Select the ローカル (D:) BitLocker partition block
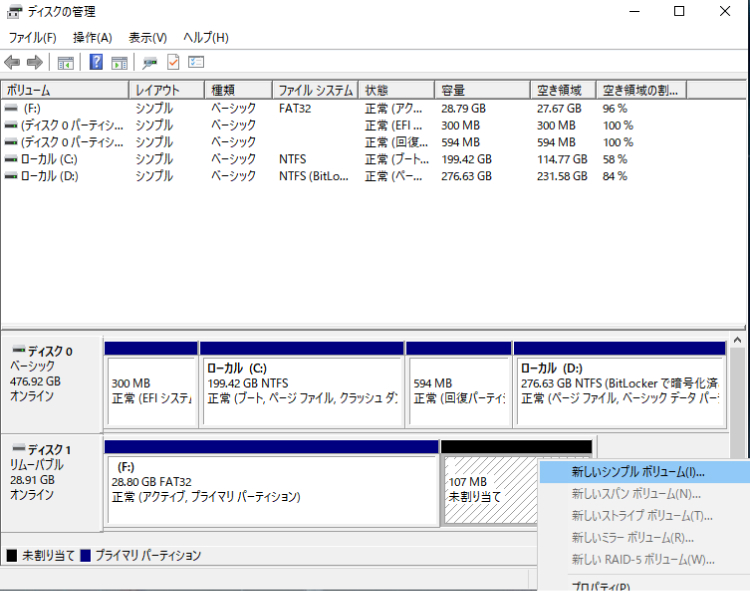This screenshot has width=750, height=591. (x=619, y=383)
